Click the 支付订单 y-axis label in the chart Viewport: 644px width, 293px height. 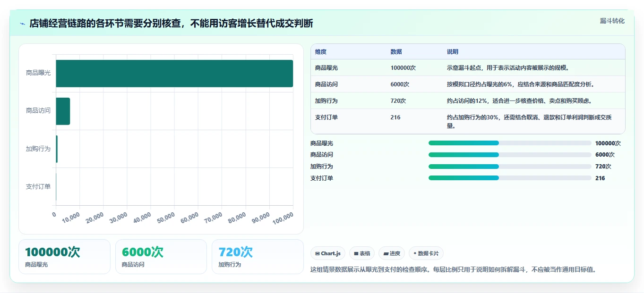click(38, 187)
